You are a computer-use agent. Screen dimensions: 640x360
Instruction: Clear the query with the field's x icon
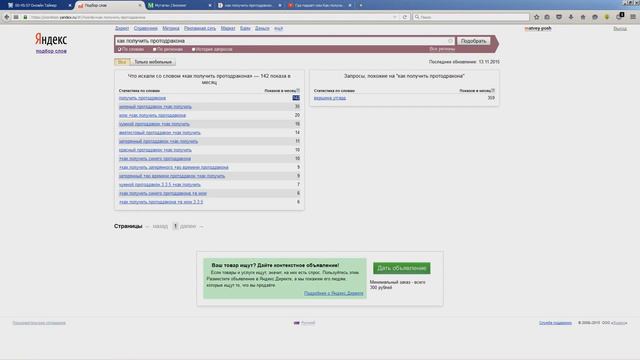click(x=451, y=41)
